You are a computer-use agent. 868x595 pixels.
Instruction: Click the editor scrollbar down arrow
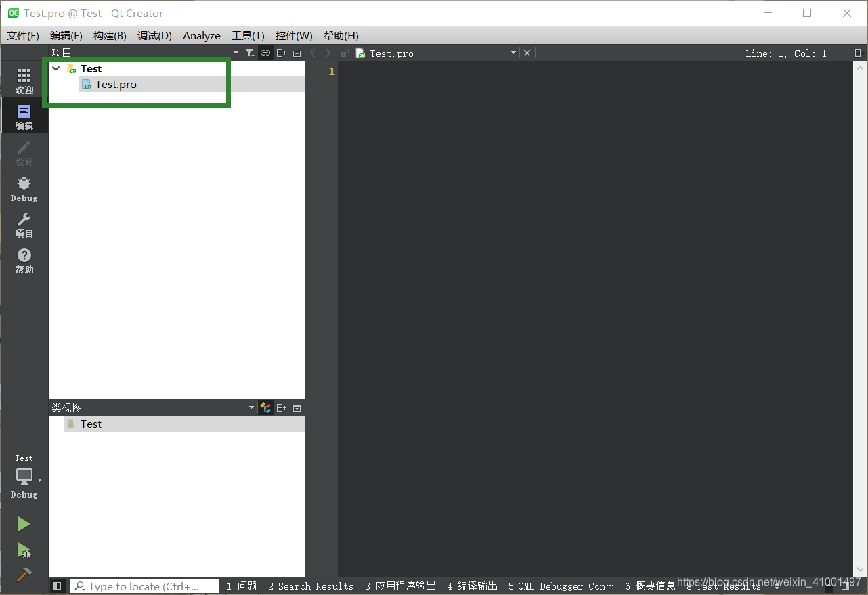click(860, 569)
